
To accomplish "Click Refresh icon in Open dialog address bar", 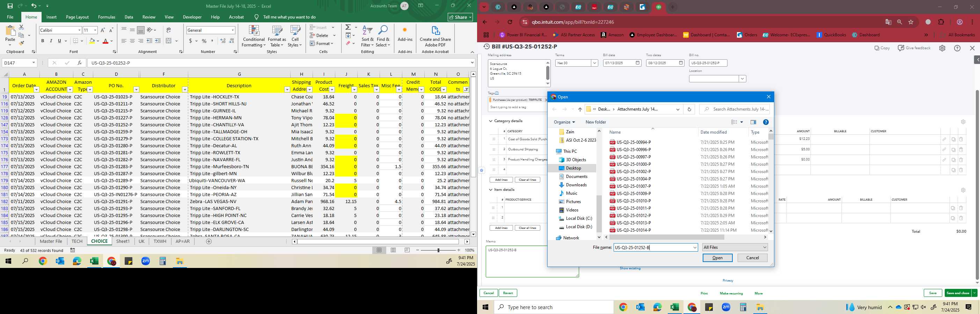I will tap(689, 110).
